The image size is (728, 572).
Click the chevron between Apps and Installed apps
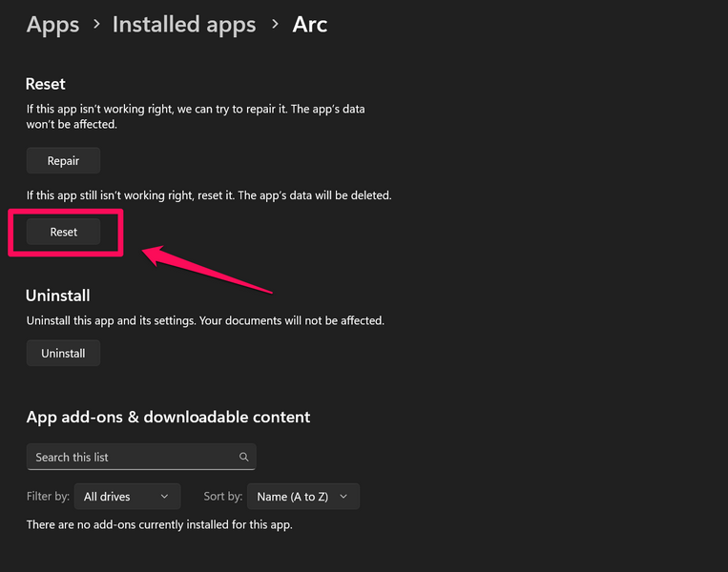point(95,25)
